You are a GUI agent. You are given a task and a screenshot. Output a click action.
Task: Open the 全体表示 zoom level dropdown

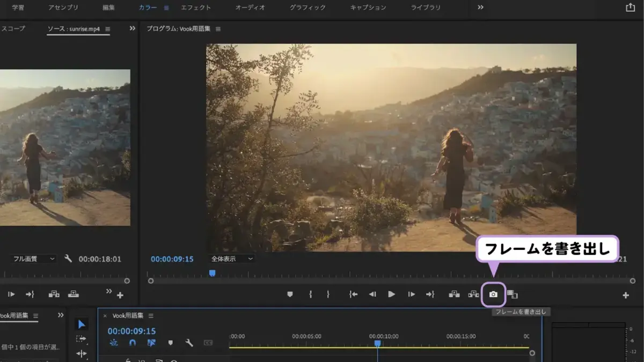point(232,258)
